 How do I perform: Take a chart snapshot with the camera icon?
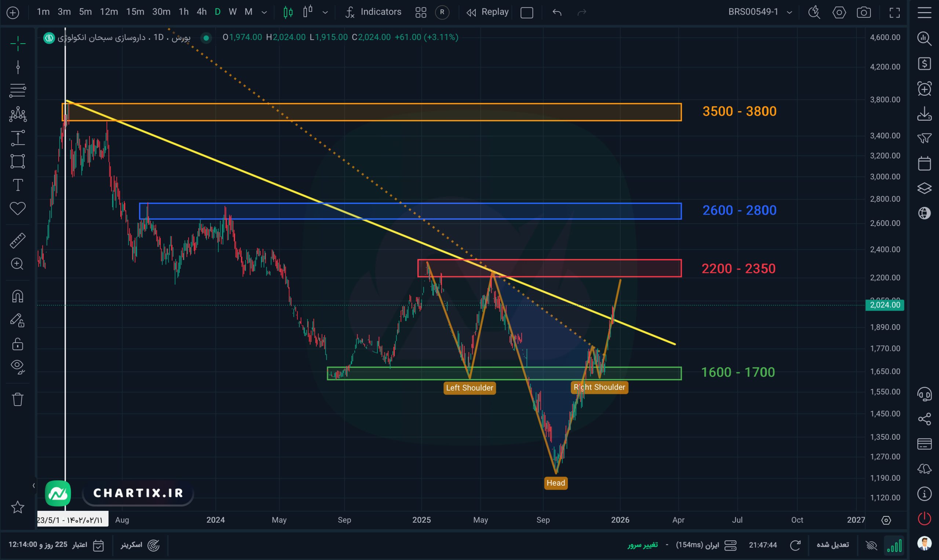pyautogui.click(x=863, y=12)
